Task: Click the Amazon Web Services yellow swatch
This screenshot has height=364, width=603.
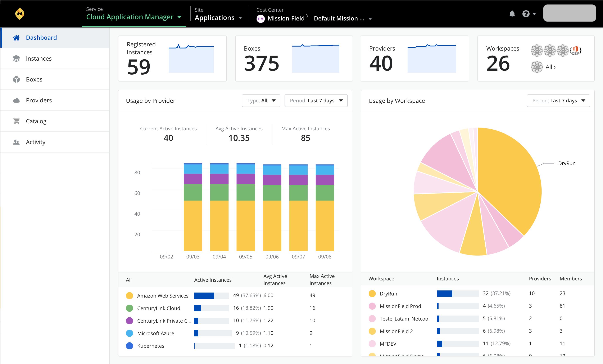Action: tap(130, 295)
